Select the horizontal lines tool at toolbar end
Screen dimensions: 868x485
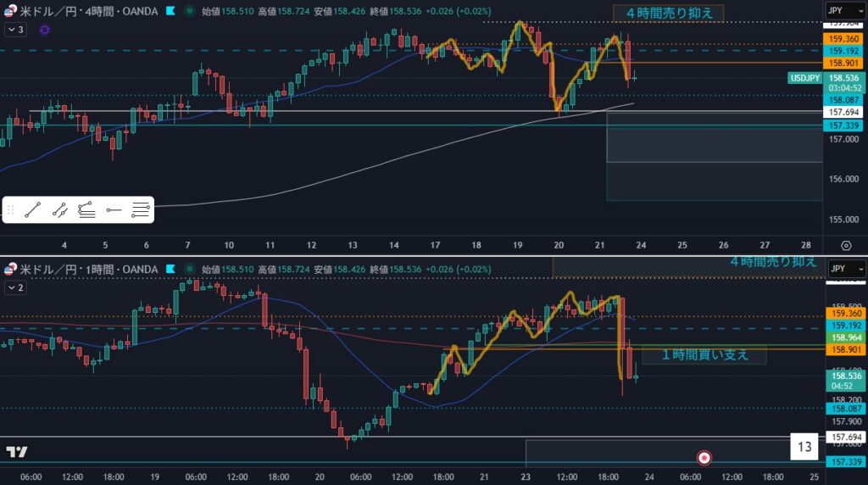(x=141, y=209)
